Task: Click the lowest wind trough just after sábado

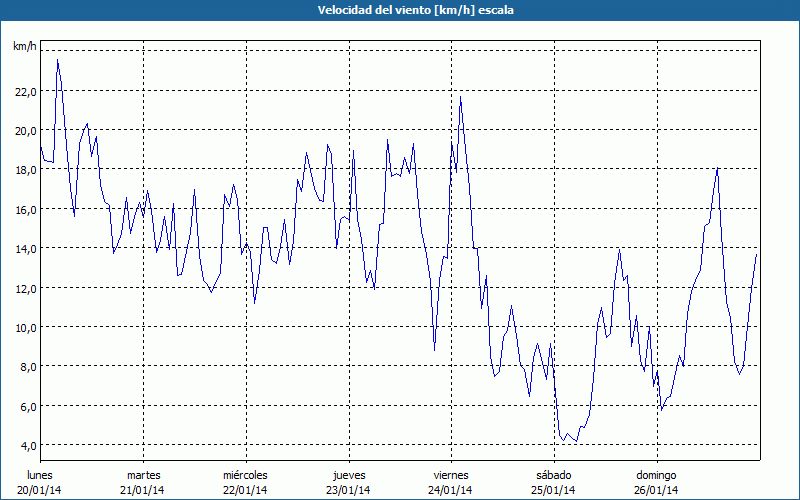Action: pos(576,441)
